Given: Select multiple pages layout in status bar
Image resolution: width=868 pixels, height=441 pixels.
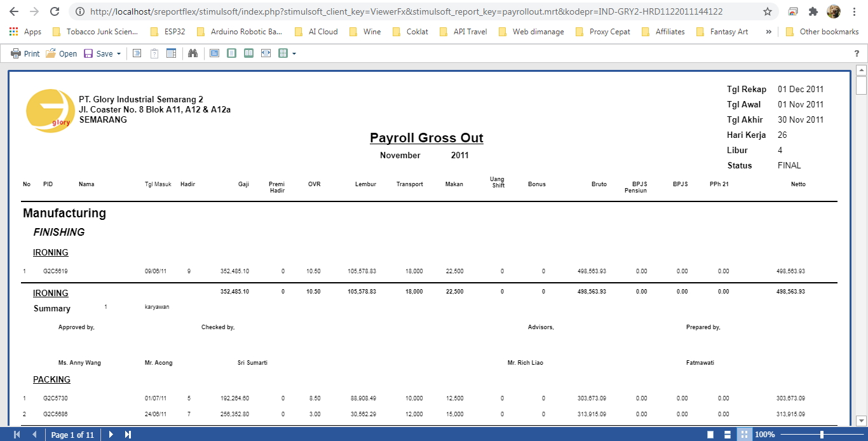Looking at the screenshot, I should tap(743, 435).
